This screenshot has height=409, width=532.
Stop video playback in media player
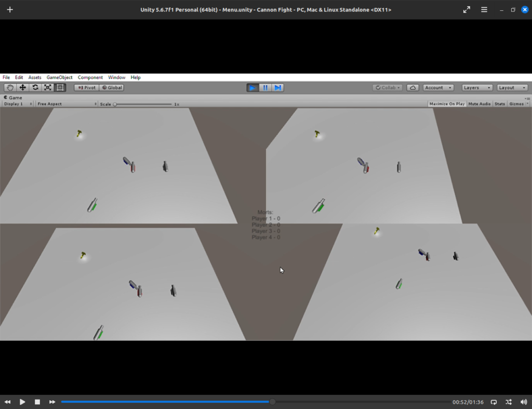click(x=37, y=402)
